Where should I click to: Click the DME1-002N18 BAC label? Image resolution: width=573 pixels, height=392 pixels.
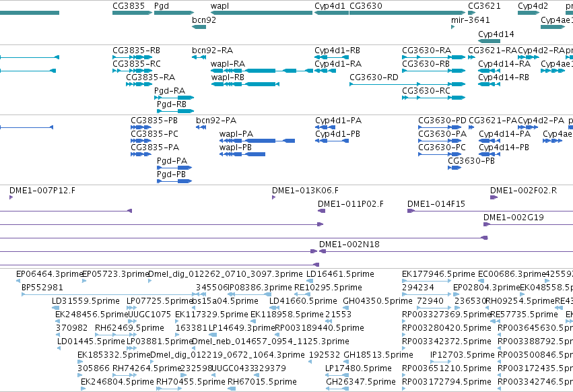[x=349, y=244]
